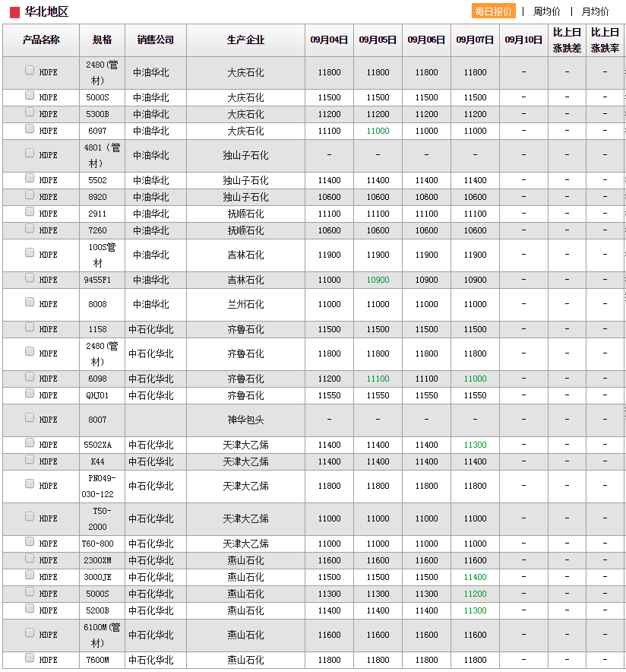Click green 11300 price in 5502XA row
Image resolution: width=626 pixels, height=672 pixels.
[x=475, y=445]
